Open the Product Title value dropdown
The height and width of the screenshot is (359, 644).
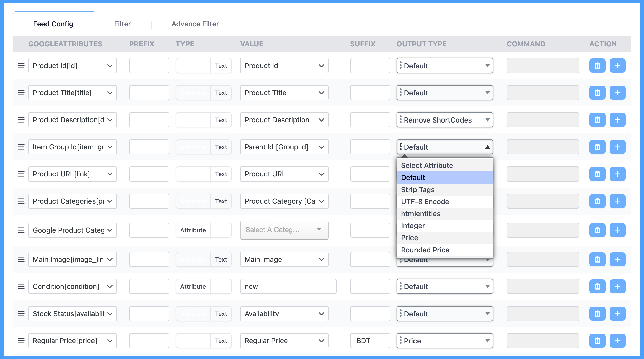[x=284, y=93]
